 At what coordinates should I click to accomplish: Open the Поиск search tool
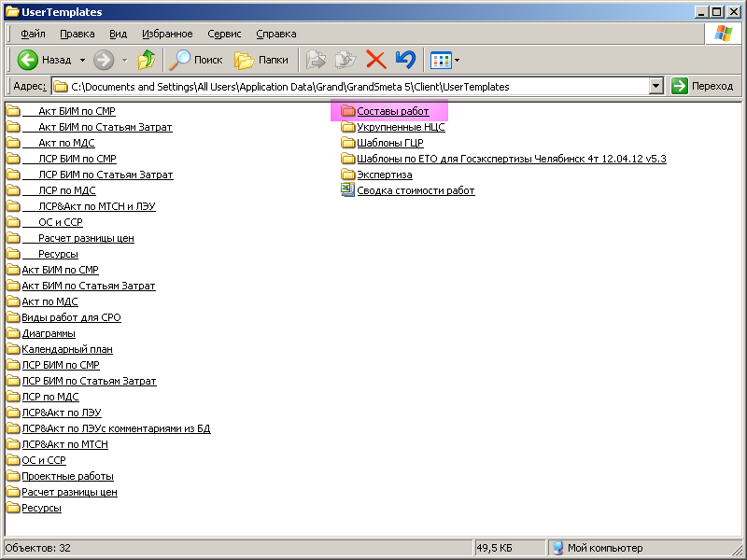[195, 60]
